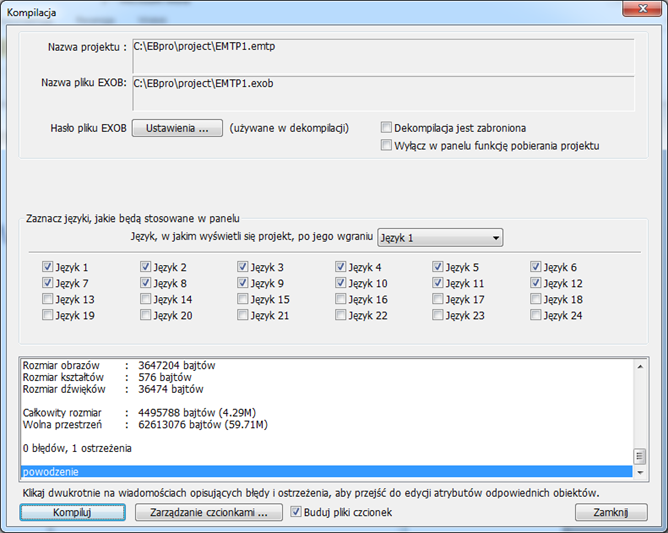Toggle Język 12 checkbox
The image size is (668, 533).
click(x=536, y=282)
